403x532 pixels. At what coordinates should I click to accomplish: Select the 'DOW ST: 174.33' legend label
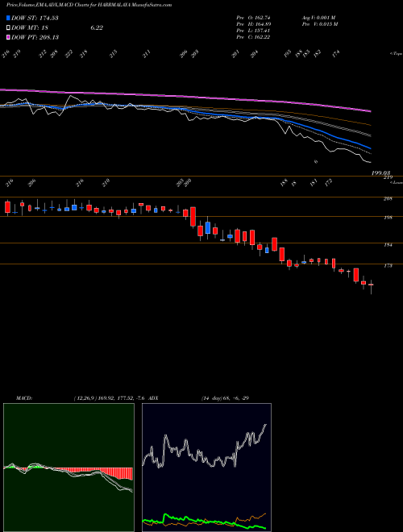point(35,18)
